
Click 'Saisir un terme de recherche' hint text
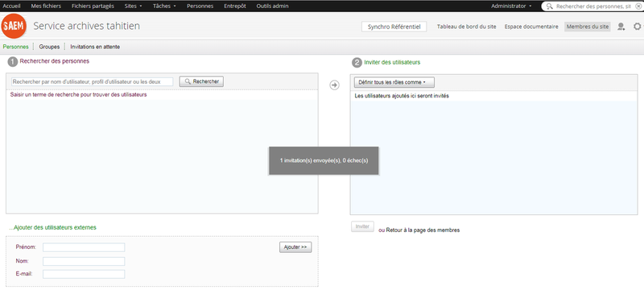click(78, 94)
